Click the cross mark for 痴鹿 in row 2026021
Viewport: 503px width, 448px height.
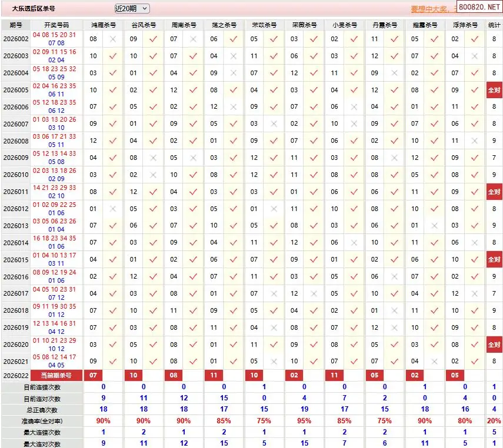pos(434,362)
